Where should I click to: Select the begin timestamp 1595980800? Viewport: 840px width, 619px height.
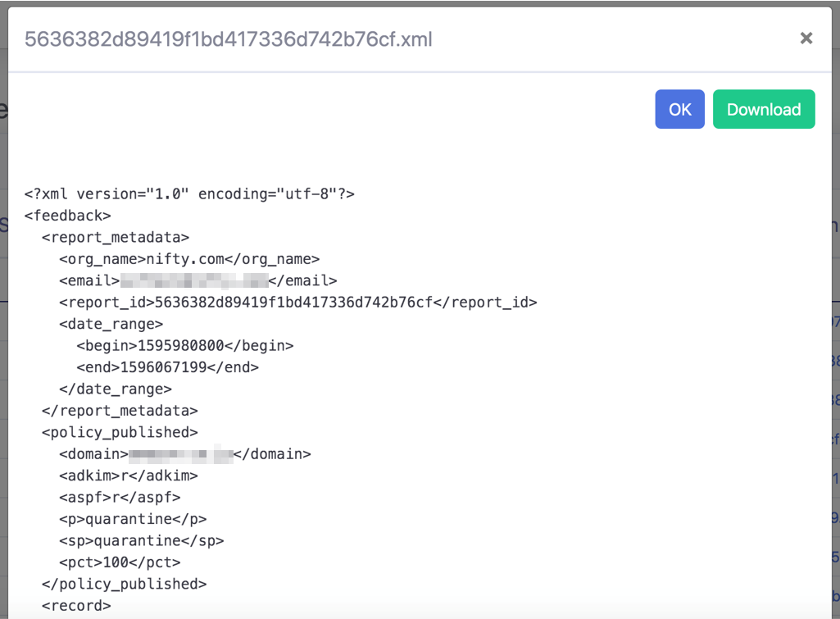click(x=180, y=346)
